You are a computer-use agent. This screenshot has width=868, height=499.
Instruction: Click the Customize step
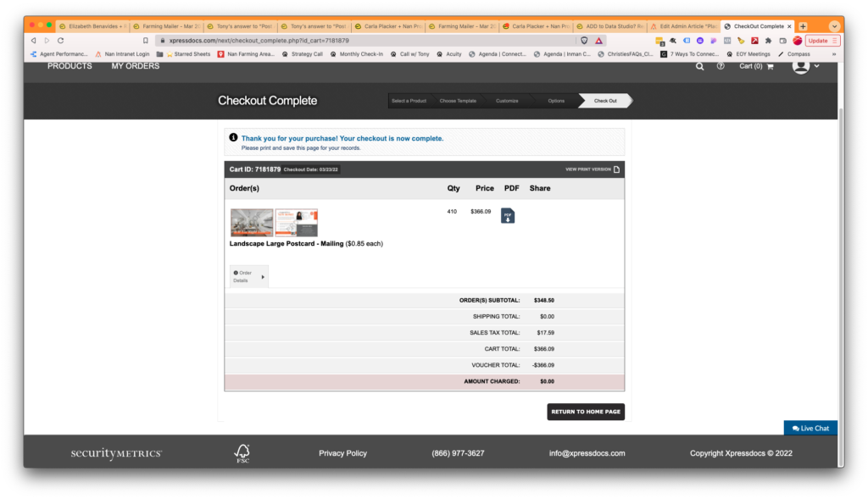[x=507, y=101]
